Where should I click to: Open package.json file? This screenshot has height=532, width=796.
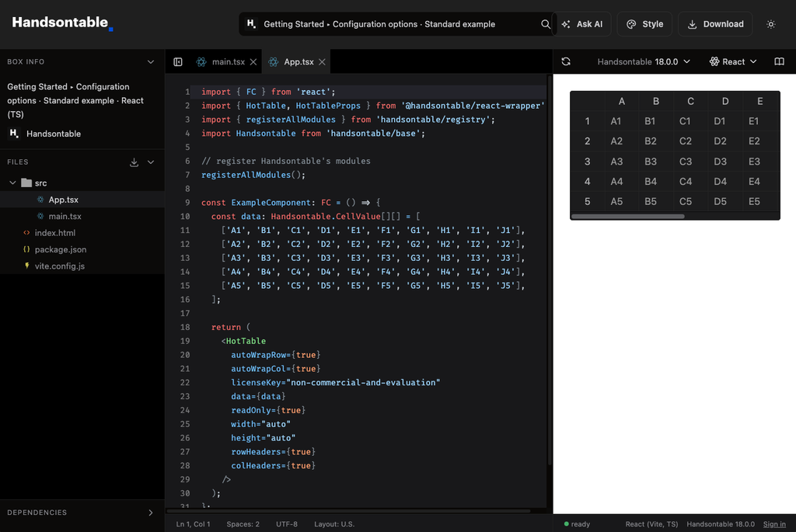point(82,249)
